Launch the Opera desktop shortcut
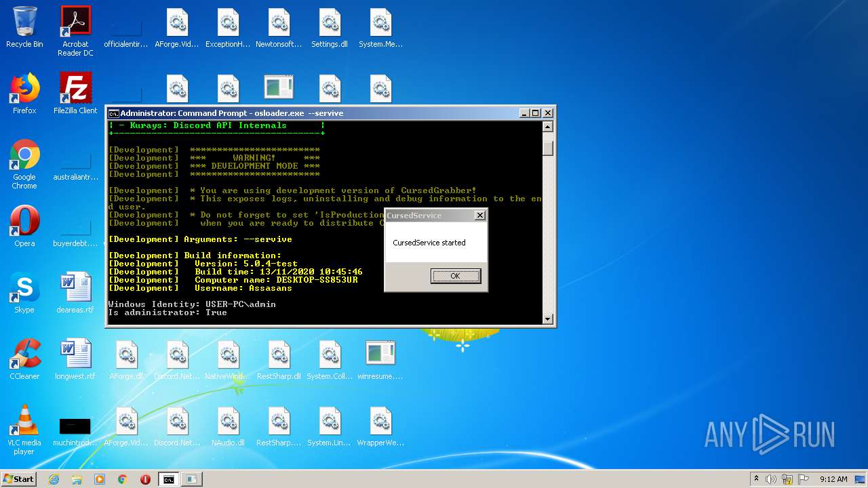The width and height of the screenshot is (868, 488). pos(24,226)
